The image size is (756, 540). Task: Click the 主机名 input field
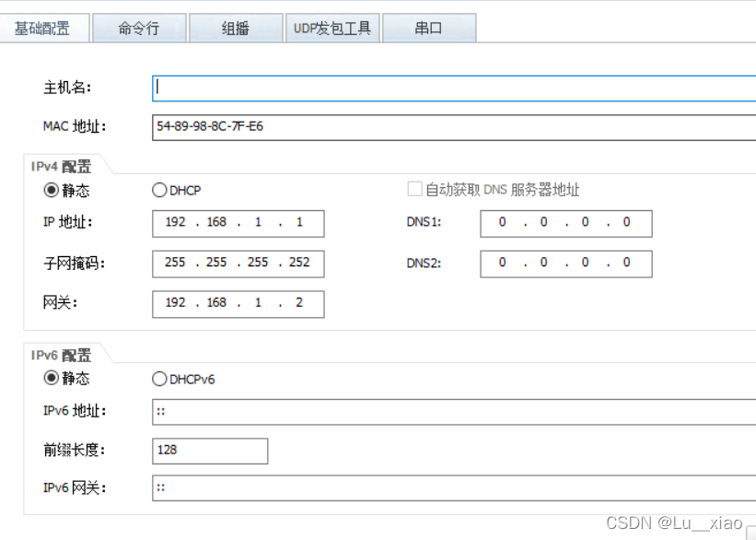click(x=454, y=88)
